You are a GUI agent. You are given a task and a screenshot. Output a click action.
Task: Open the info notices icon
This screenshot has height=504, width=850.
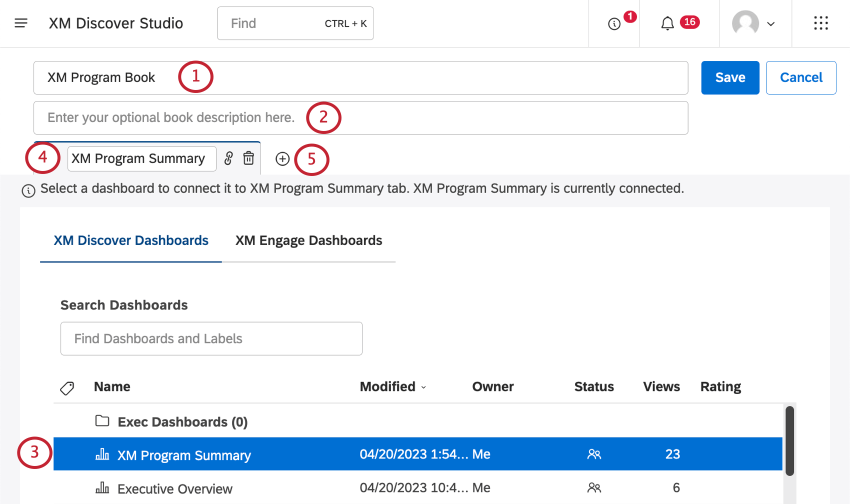point(614,23)
